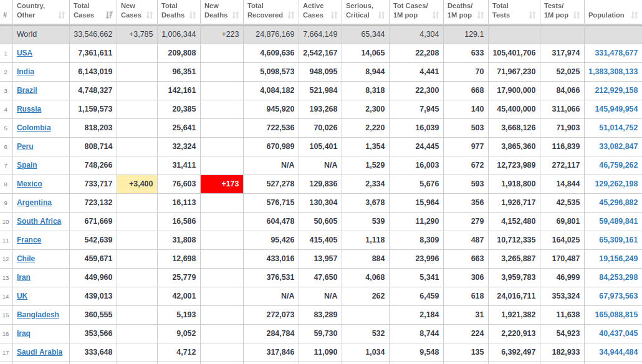Open the Bangladesh country link
642x364 pixels.
pos(38,315)
